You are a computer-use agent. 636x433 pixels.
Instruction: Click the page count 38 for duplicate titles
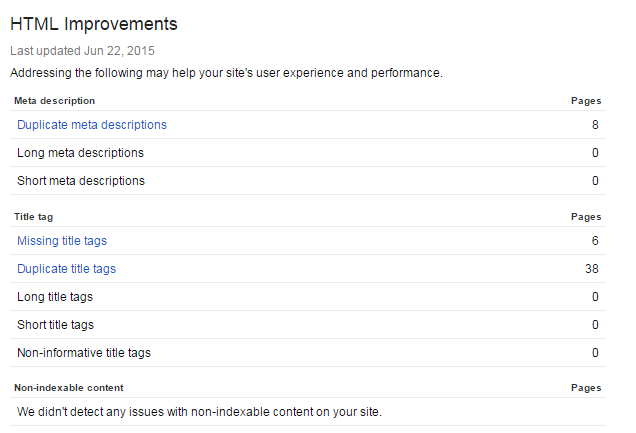tap(592, 268)
